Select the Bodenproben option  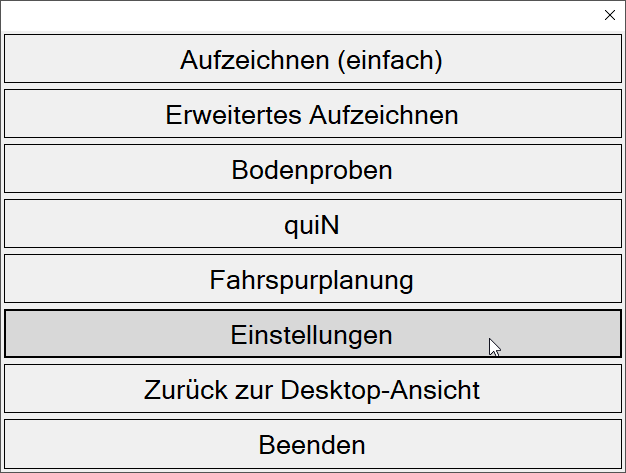point(312,170)
